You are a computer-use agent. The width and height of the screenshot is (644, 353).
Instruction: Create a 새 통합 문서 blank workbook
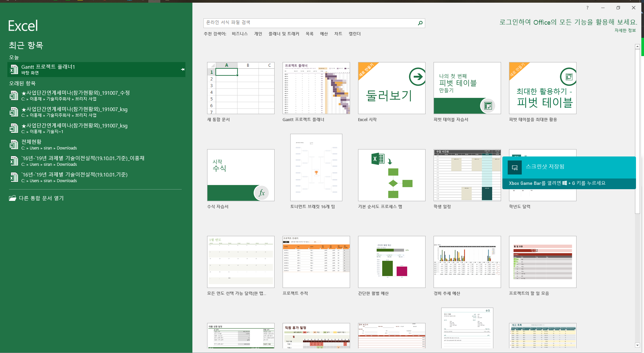[241, 88]
